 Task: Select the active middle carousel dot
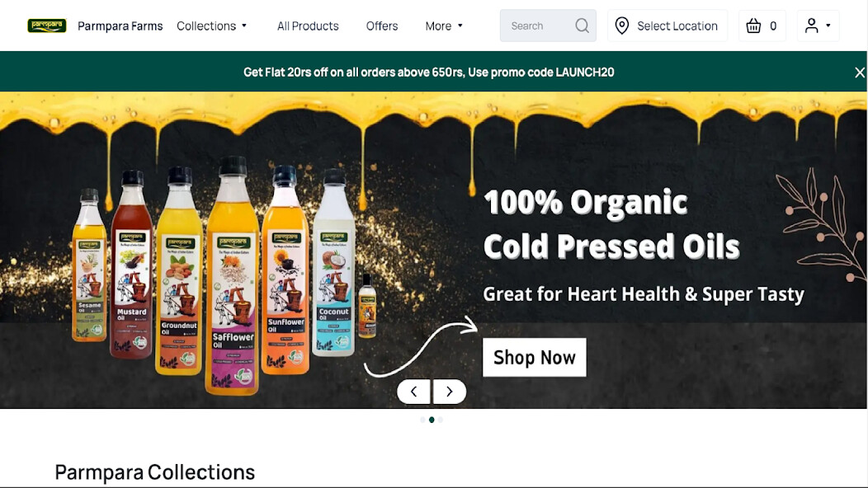click(432, 420)
